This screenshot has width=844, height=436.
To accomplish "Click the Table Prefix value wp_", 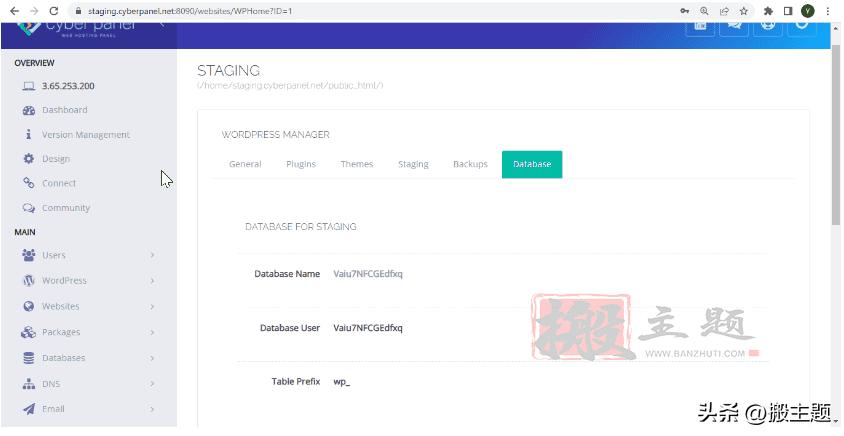I will click(342, 382).
